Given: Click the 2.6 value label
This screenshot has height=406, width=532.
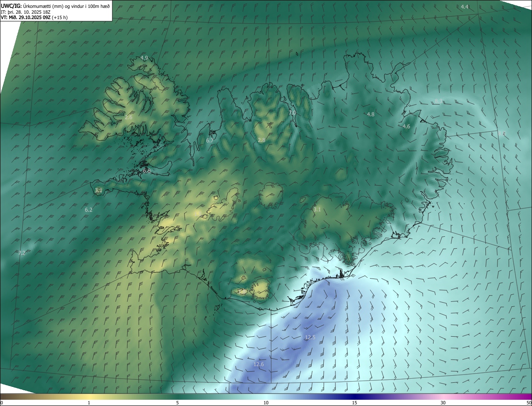Looking at the screenshot, I should point(128,117).
